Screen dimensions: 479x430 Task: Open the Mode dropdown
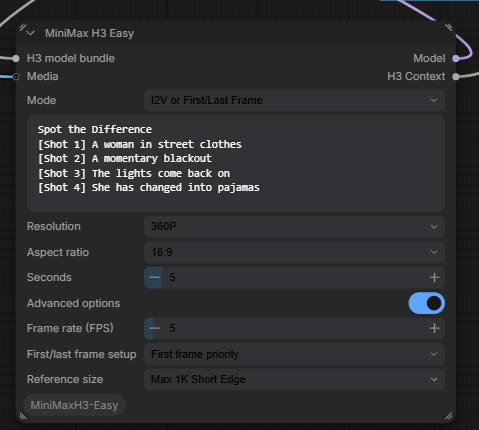294,100
